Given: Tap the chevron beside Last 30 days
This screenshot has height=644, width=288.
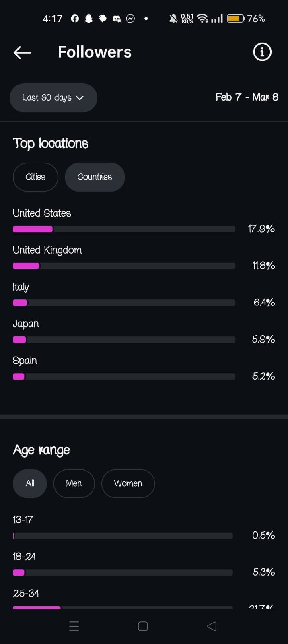Looking at the screenshot, I should (x=80, y=98).
